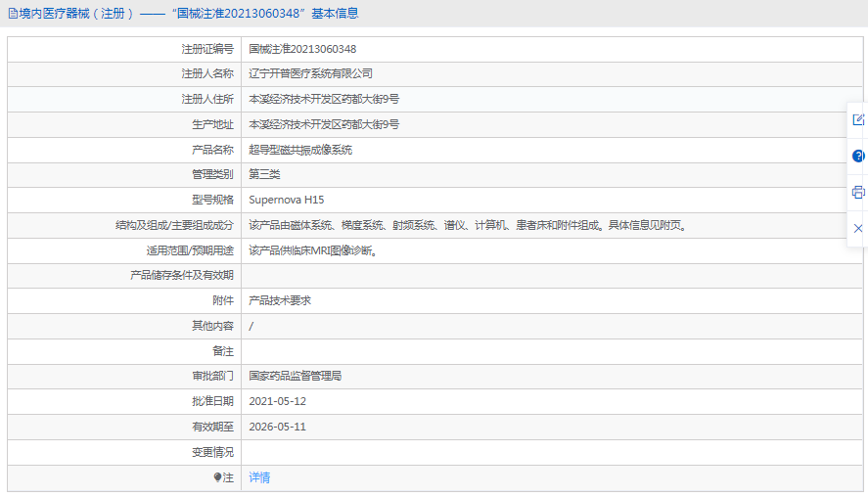
Task: Click the 产品储存条件及有效期 label
Action: pos(182,275)
